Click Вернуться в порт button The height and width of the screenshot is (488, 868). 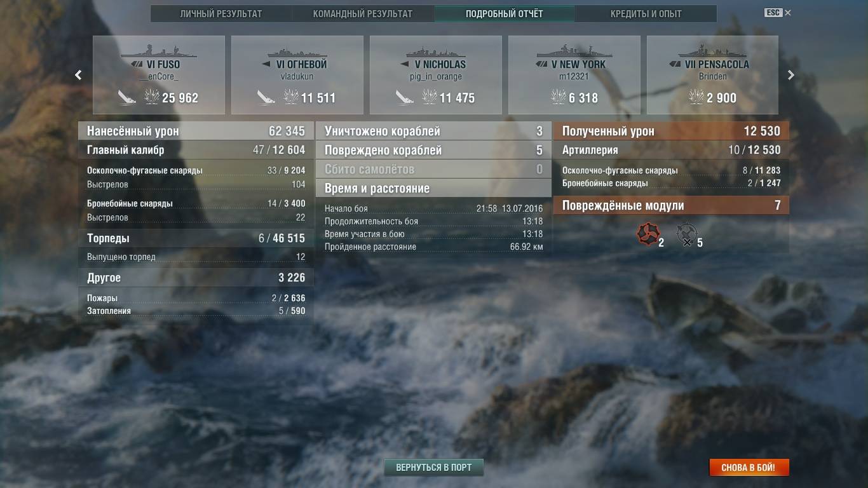coord(434,467)
